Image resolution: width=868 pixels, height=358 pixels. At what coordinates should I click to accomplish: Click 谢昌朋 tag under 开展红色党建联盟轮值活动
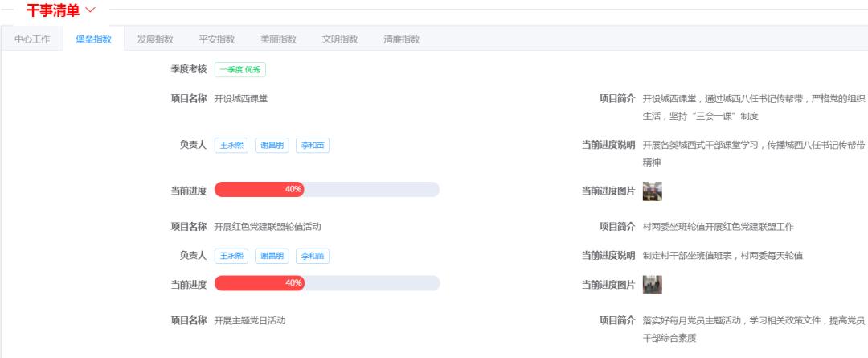coord(272,256)
